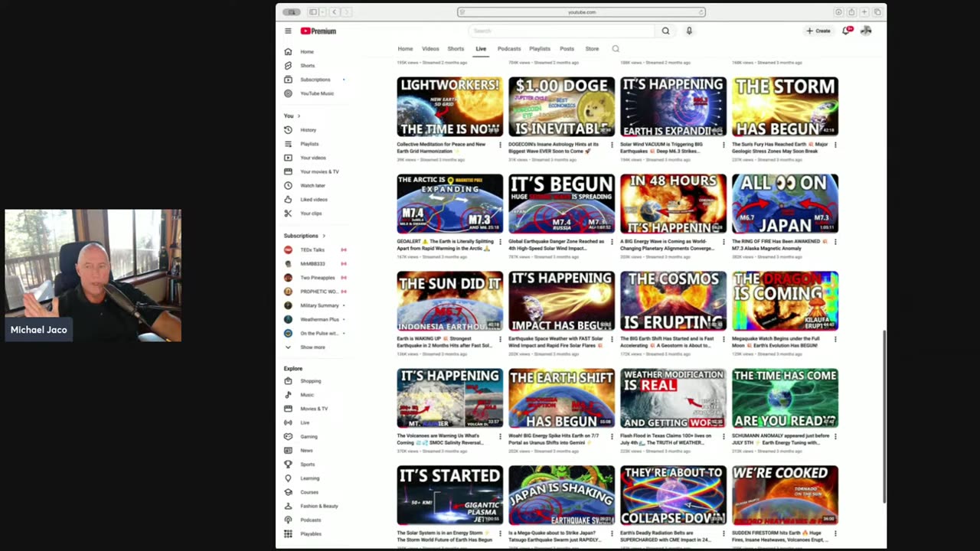
Task: Click the youtube.com address bar
Action: pos(582,12)
